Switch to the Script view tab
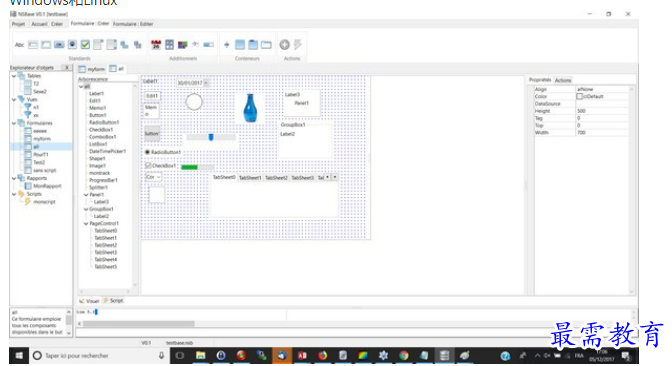The width and height of the screenshot is (672, 366). point(113,300)
